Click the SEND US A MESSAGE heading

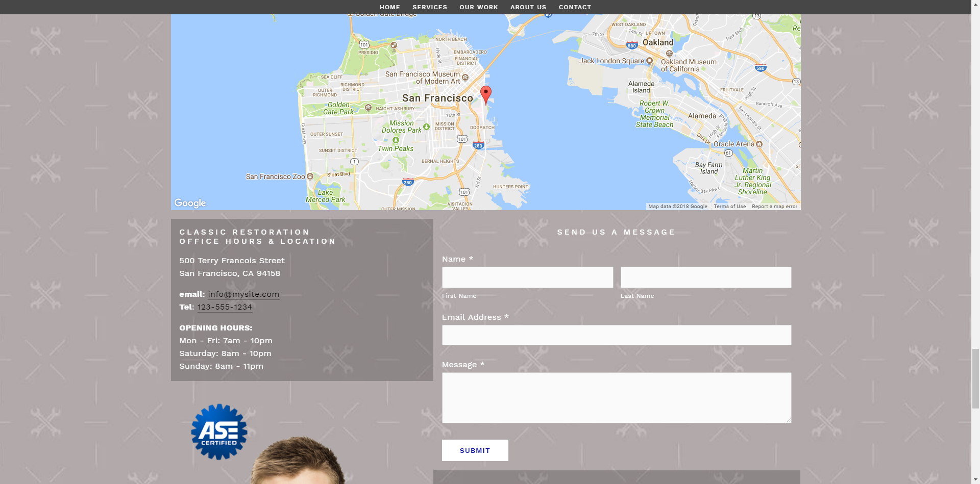point(616,232)
